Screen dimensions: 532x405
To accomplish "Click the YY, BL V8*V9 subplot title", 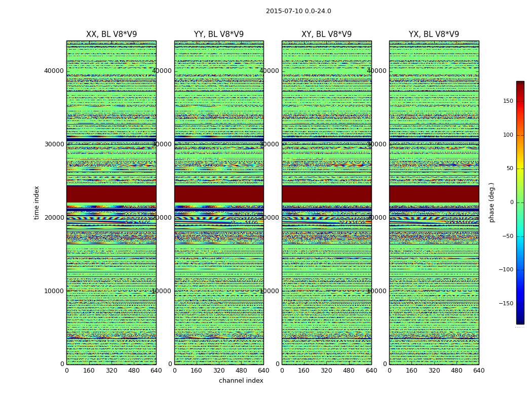I will click(x=219, y=34).
